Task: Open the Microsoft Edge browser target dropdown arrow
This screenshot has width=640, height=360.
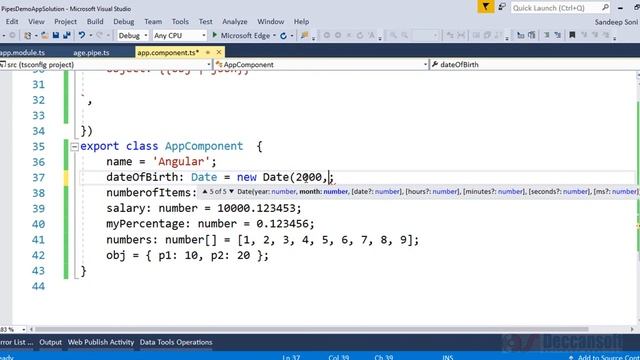Action: coord(274,36)
